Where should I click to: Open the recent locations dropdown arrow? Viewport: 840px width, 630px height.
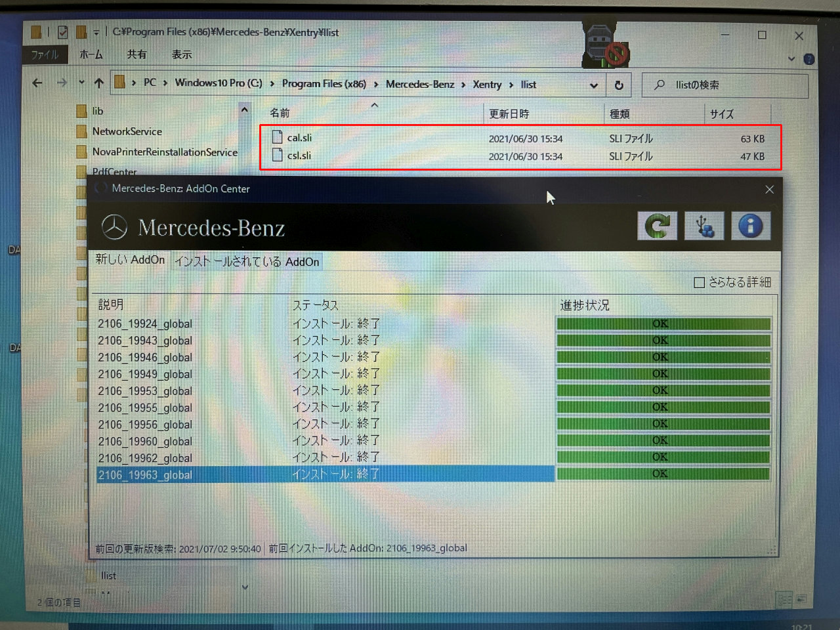(81, 83)
